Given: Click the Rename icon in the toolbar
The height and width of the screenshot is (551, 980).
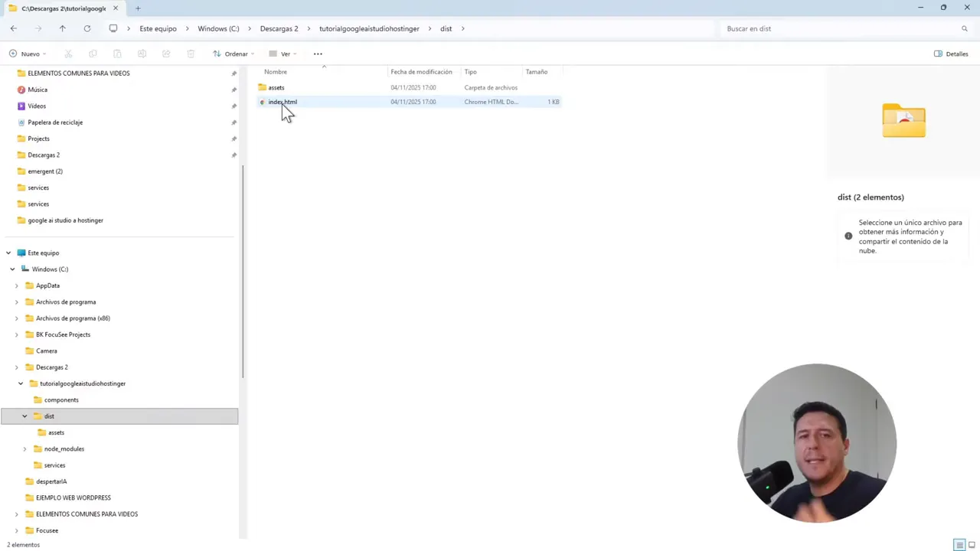Looking at the screenshot, I should tap(142, 54).
